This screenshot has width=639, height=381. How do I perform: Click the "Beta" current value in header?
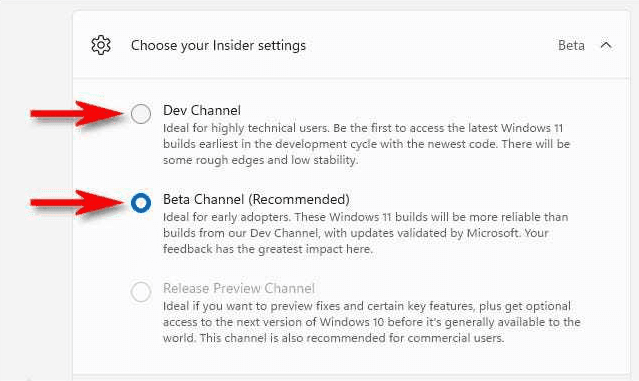pyautogui.click(x=571, y=45)
